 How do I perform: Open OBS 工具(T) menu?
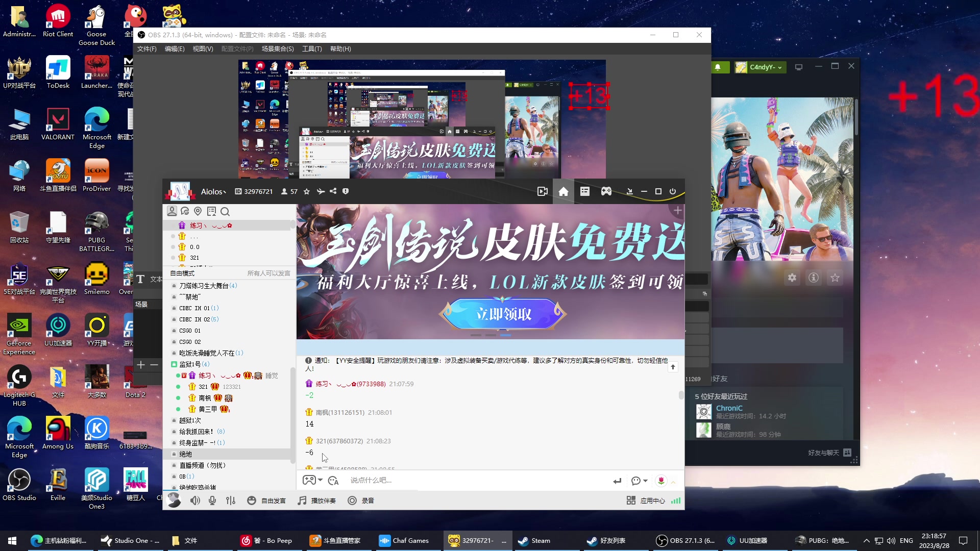click(x=312, y=49)
